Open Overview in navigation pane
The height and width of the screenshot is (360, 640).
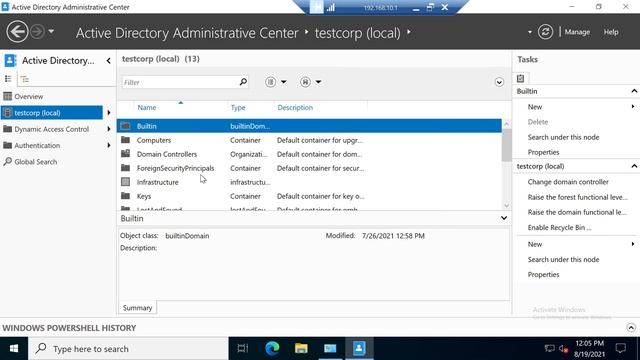click(29, 96)
